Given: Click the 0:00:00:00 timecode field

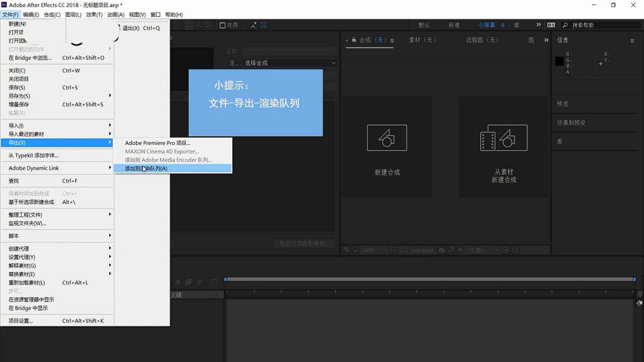Looking at the screenshot, I should pos(422,249).
